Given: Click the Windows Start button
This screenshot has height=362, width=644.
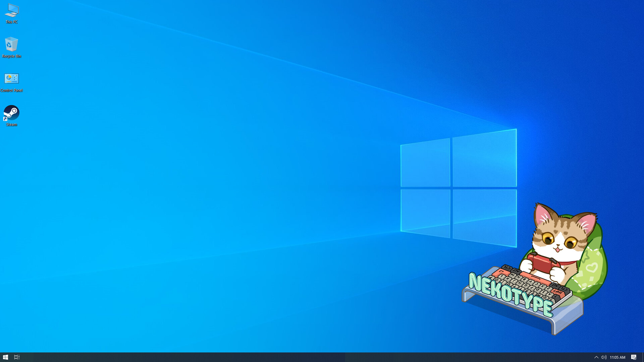Looking at the screenshot, I should click(x=5, y=357).
